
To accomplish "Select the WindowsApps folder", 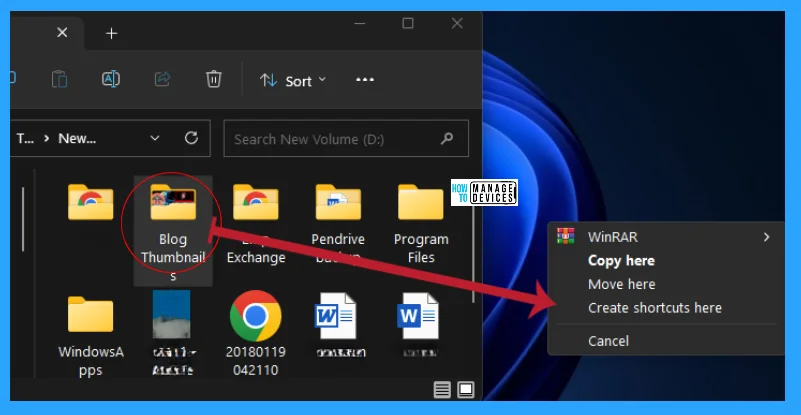I will pos(90,335).
